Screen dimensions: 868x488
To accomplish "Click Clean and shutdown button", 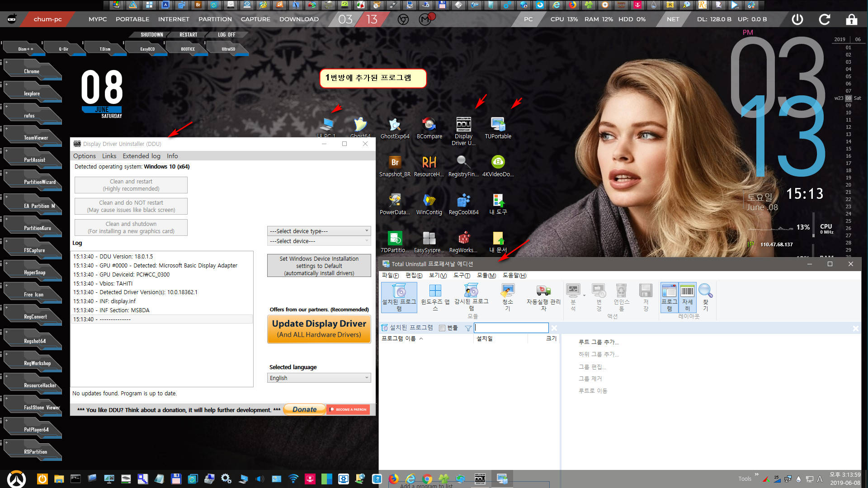I will tap(131, 228).
